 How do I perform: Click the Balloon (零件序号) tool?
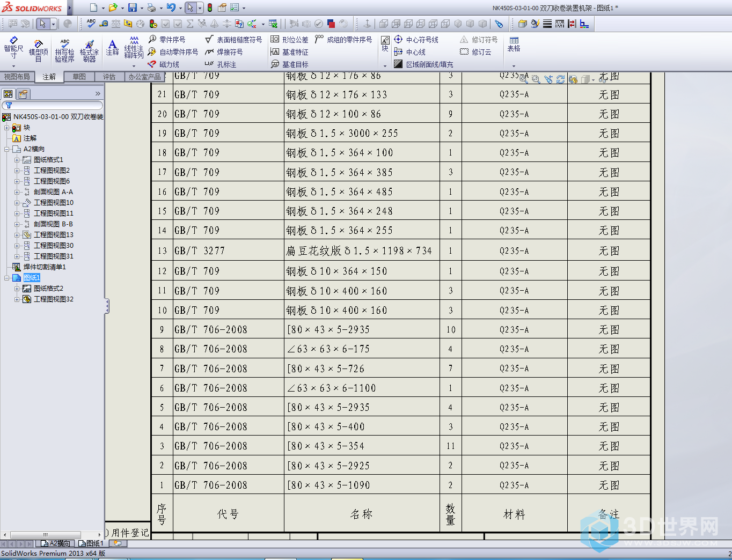pos(167,40)
